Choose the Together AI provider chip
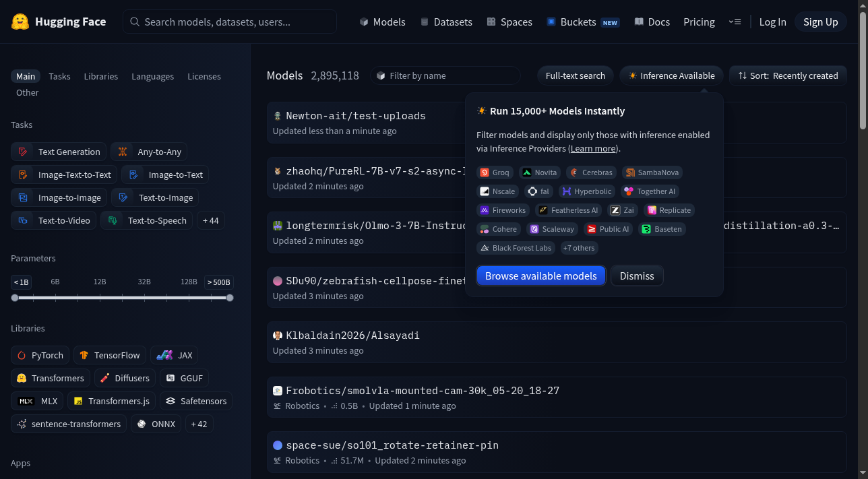The image size is (868, 479). tap(650, 191)
